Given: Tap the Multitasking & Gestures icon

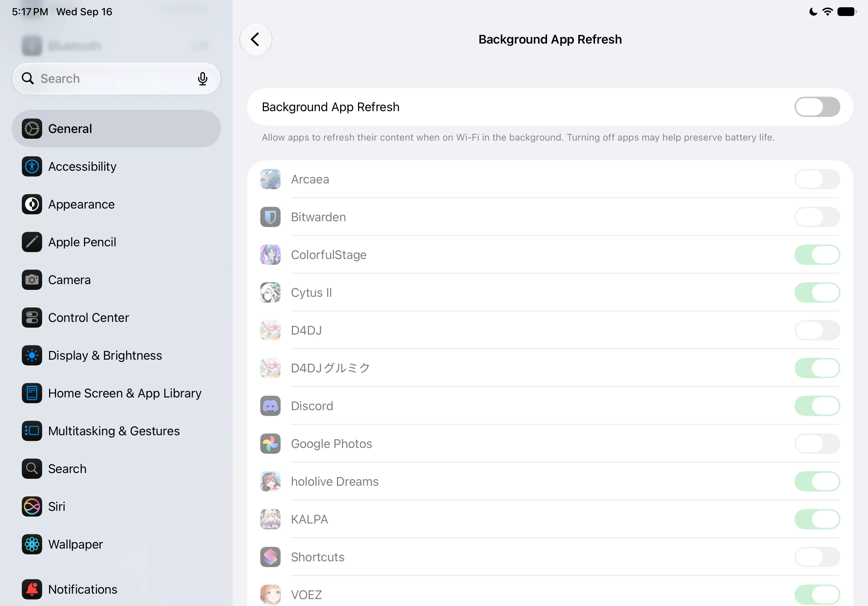Looking at the screenshot, I should tap(32, 431).
